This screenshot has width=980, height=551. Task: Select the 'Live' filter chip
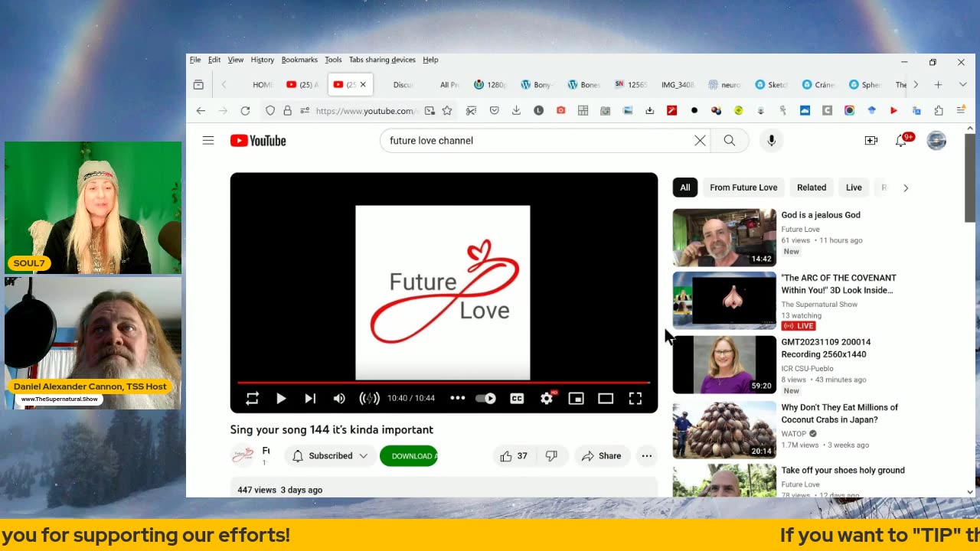click(x=854, y=187)
